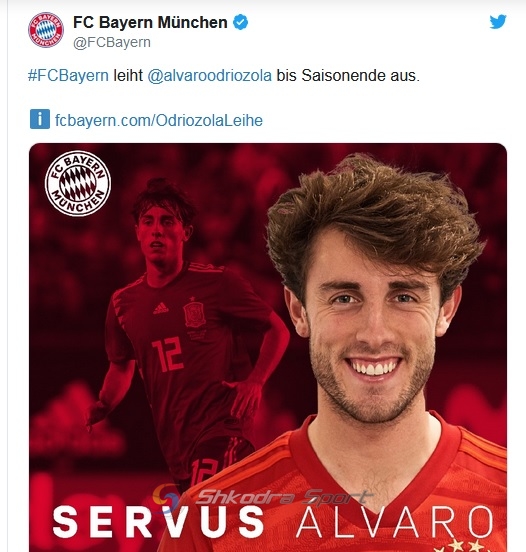Open the @FCBayern handle
This screenshot has width=526, height=552.
pos(112,43)
